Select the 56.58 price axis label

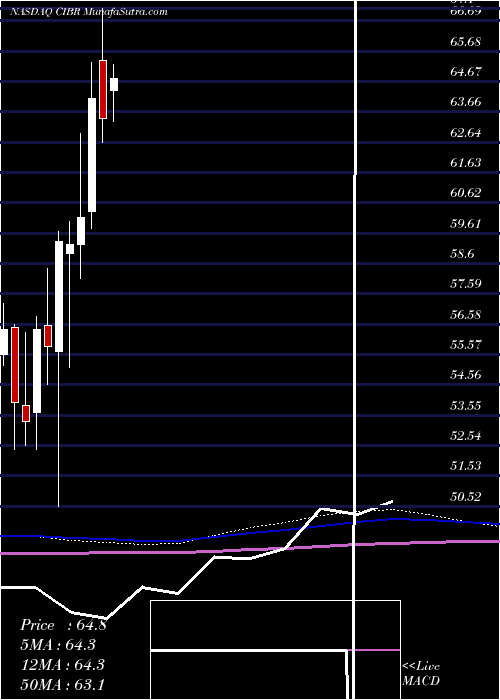pos(466,314)
